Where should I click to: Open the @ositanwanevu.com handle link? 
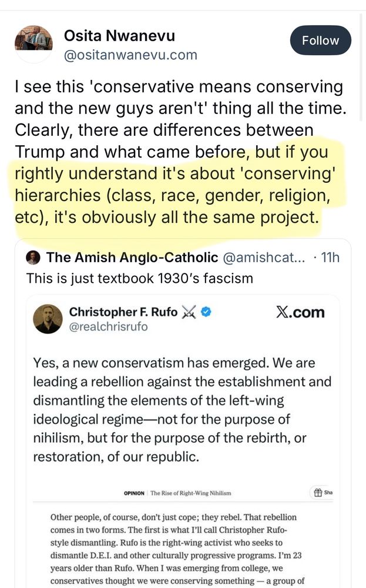click(x=130, y=55)
